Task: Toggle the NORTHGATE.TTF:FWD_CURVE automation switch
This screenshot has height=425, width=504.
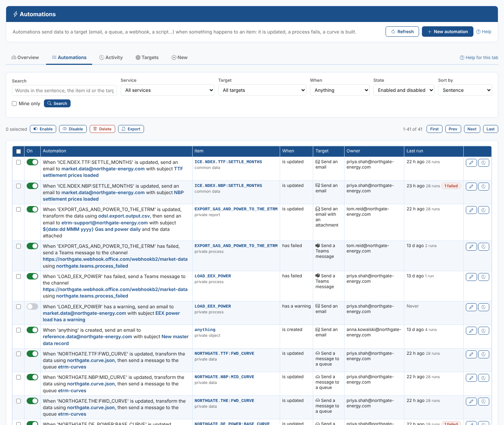Action: (32, 354)
